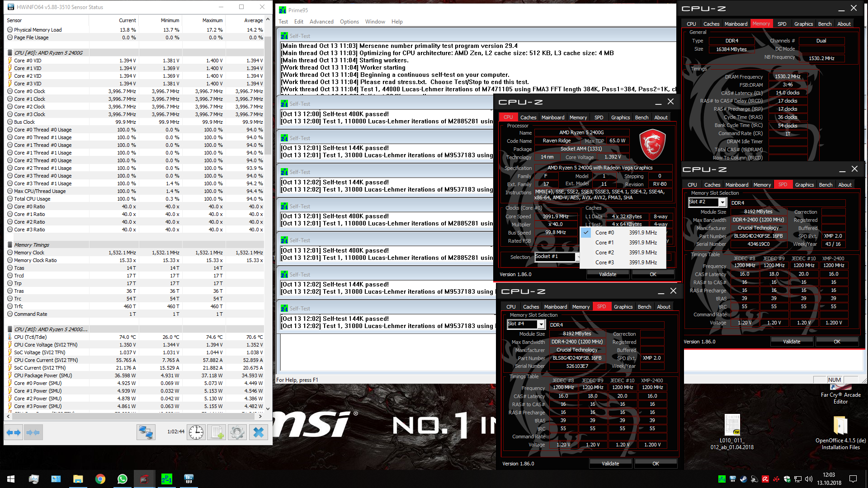
Task: Click the clock icon in HWiNFO toolbar
Action: point(196,432)
